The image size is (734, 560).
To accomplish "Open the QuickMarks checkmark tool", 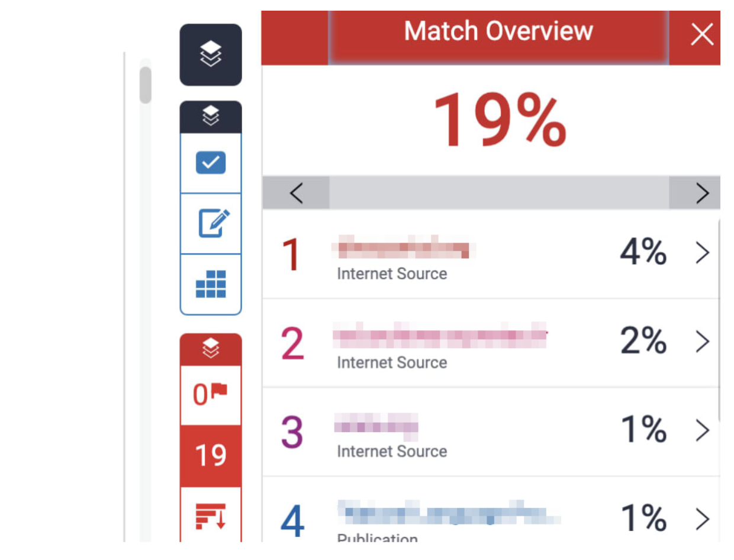I will (x=210, y=163).
